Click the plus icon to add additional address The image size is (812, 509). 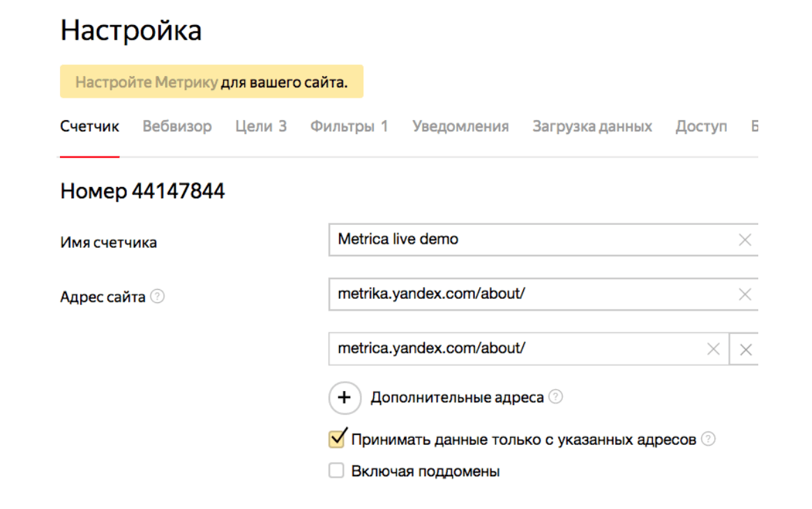(344, 398)
